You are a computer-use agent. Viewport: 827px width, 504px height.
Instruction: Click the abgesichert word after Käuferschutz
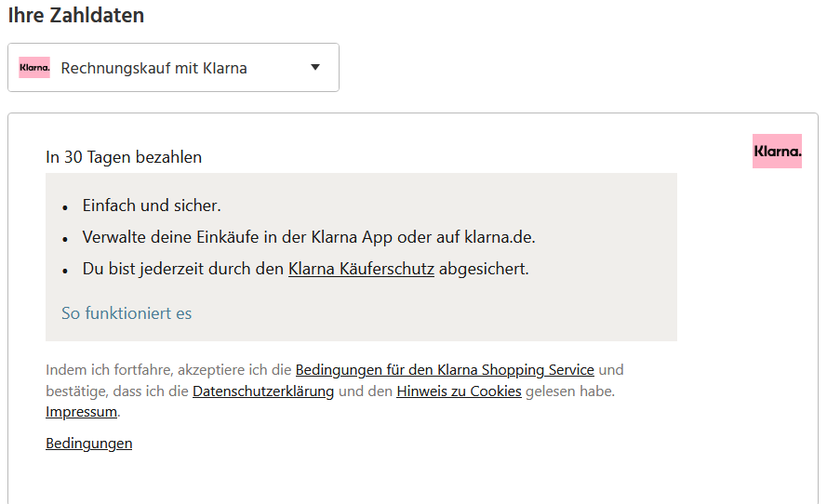484,269
